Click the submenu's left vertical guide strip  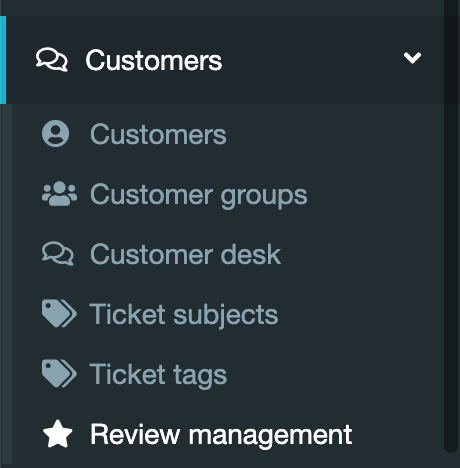tap(6, 284)
